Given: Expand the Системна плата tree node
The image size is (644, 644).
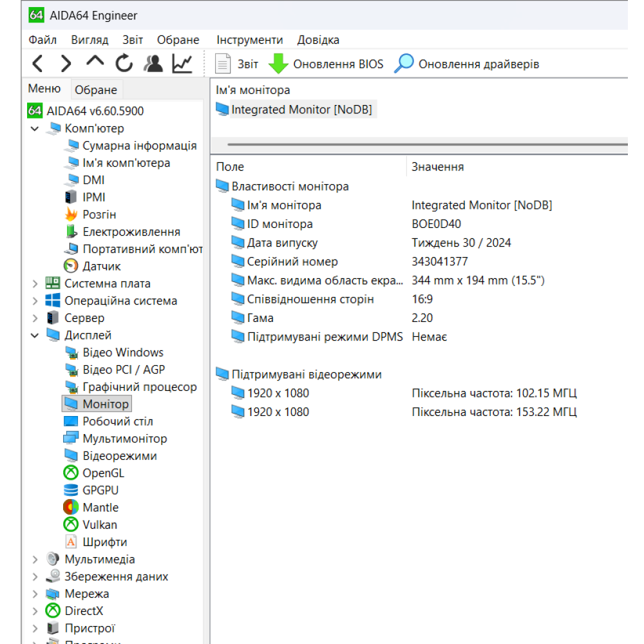Looking at the screenshot, I should [x=35, y=284].
